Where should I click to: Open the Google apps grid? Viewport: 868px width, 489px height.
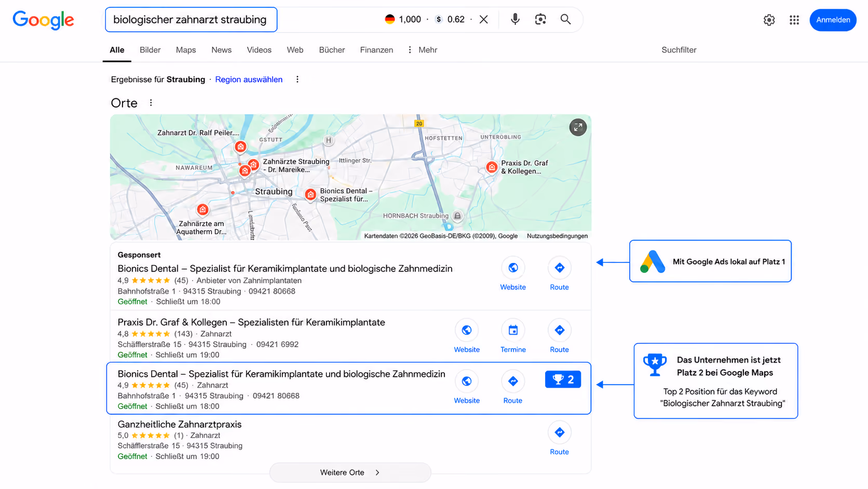pos(794,20)
